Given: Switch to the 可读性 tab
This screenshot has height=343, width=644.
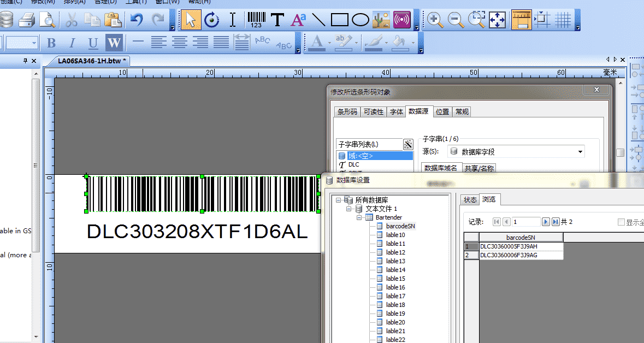Looking at the screenshot, I should tap(373, 112).
